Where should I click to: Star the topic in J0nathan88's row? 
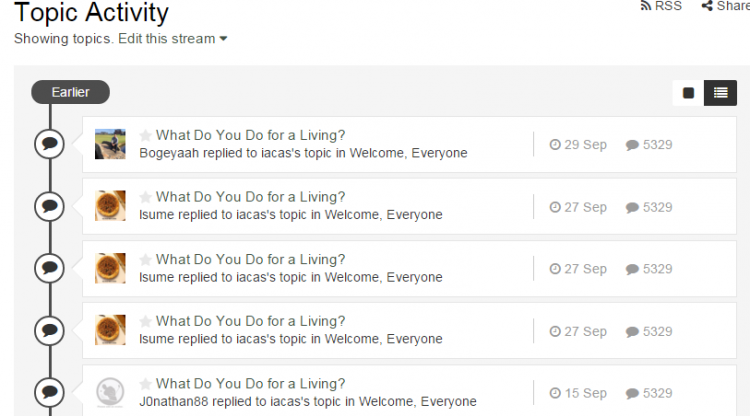click(x=146, y=384)
